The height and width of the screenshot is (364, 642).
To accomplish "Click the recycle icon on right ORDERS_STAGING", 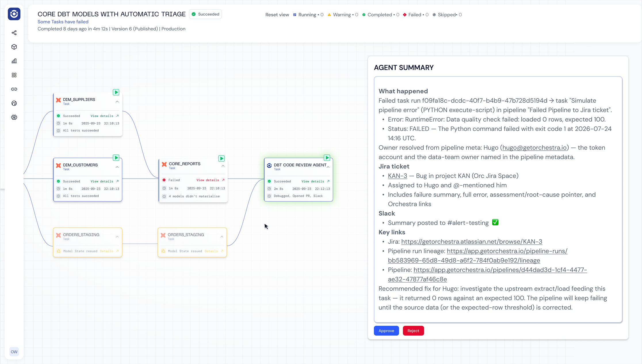I will tap(163, 251).
